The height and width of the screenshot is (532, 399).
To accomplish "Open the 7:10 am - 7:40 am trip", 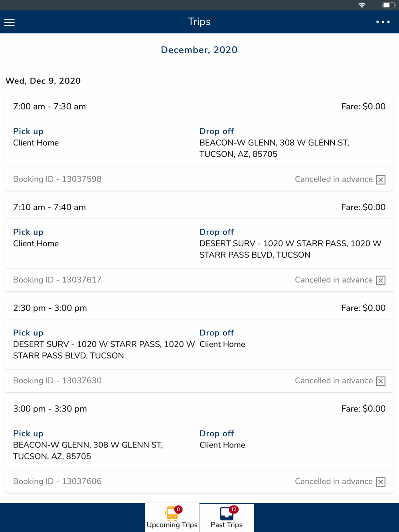I will tap(49, 207).
